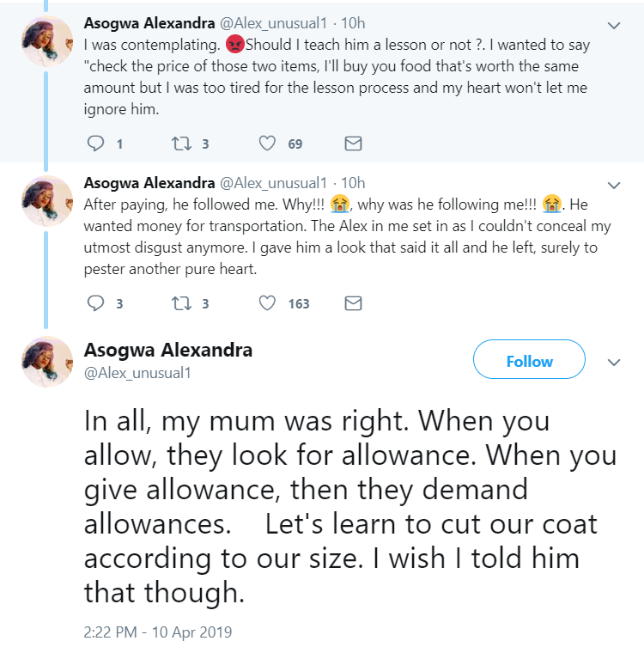The width and height of the screenshot is (644, 647).
Task: Follow Asogwa Alexandra
Action: tap(529, 362)
